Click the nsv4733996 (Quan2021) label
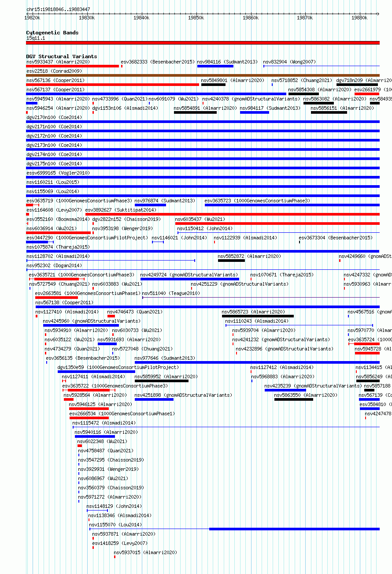 (120, 99)
